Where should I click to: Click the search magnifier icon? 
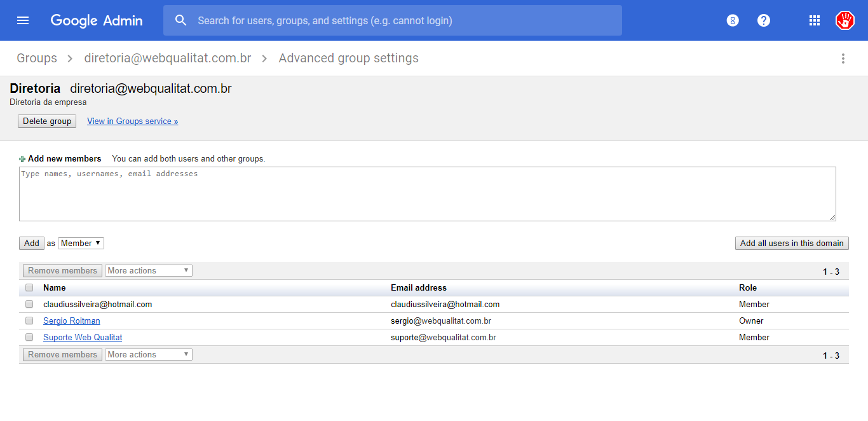coord(181,20)
